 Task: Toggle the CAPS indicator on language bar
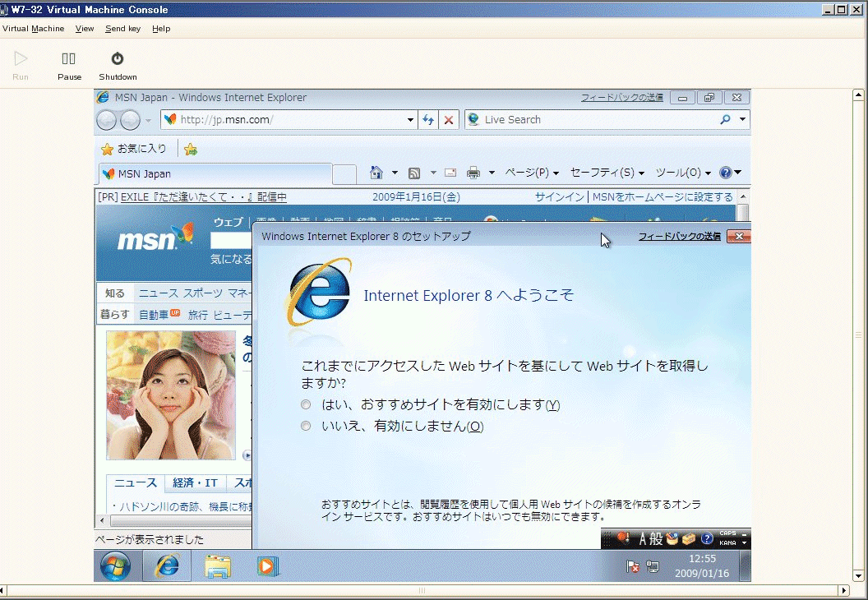[x=727, y=533]
